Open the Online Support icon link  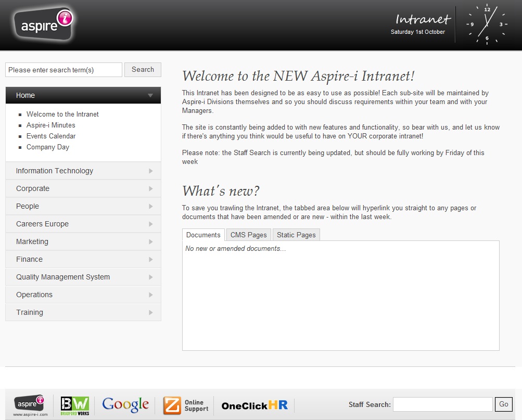pos(185,405)
